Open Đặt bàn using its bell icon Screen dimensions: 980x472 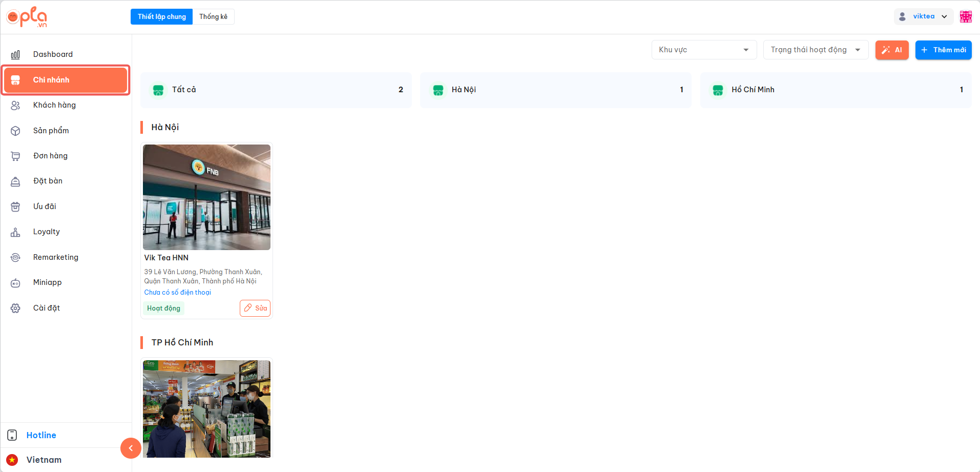point(15,181)
